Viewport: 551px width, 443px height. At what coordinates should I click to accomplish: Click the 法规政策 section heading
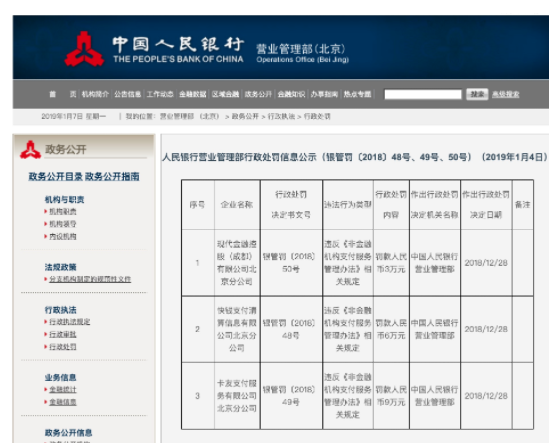(60, 267)
